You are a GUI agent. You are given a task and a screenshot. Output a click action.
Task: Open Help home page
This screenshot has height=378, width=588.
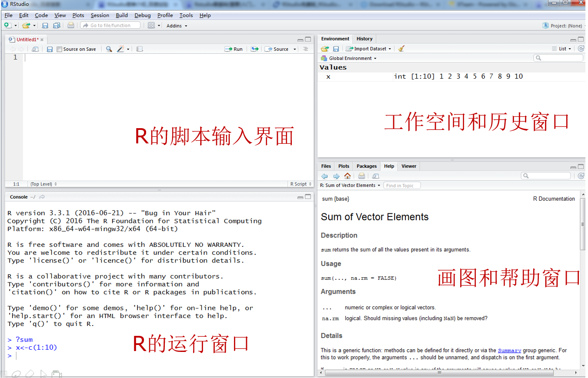point(347,176)
